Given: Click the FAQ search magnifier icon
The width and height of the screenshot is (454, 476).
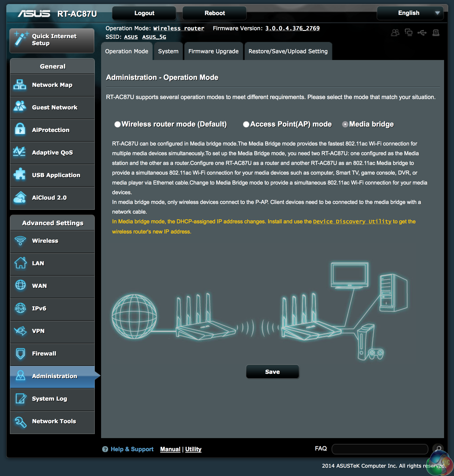Looking at the screenshot, I should click(x=438, y=448).
